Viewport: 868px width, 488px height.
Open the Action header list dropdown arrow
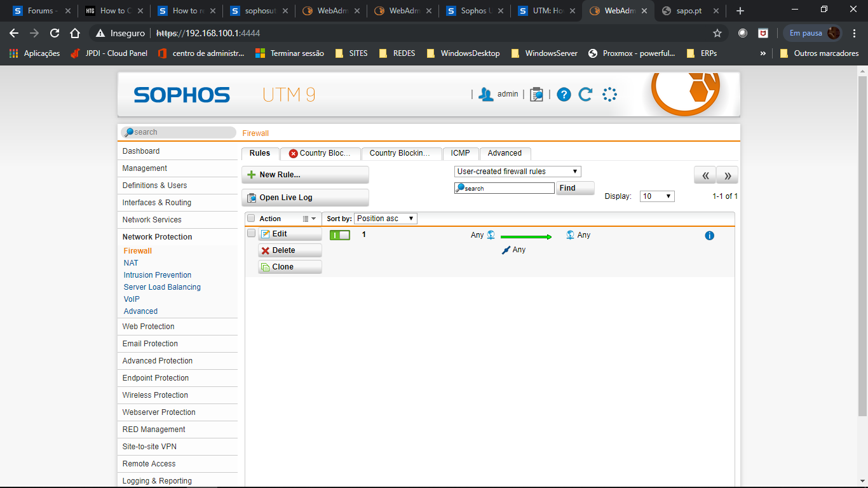[x=309, y=219]
